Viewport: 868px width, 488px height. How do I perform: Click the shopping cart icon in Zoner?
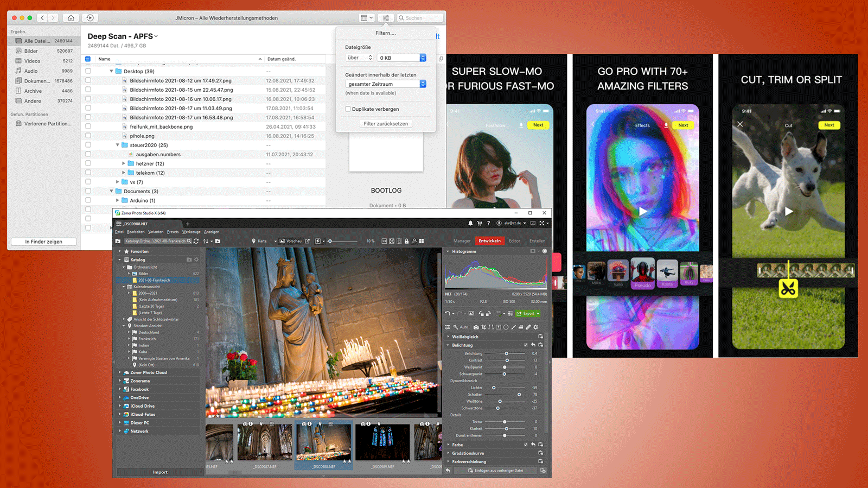(479, 223)
